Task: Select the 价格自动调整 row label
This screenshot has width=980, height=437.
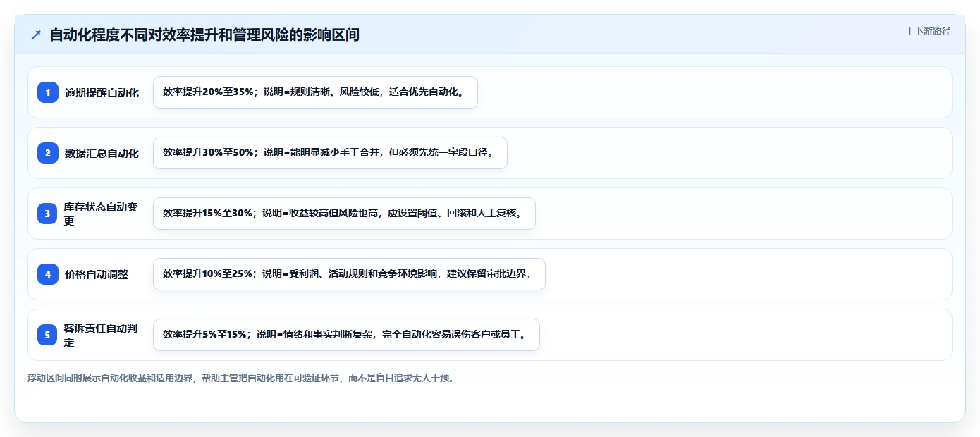Action: [x=97, y=274]
